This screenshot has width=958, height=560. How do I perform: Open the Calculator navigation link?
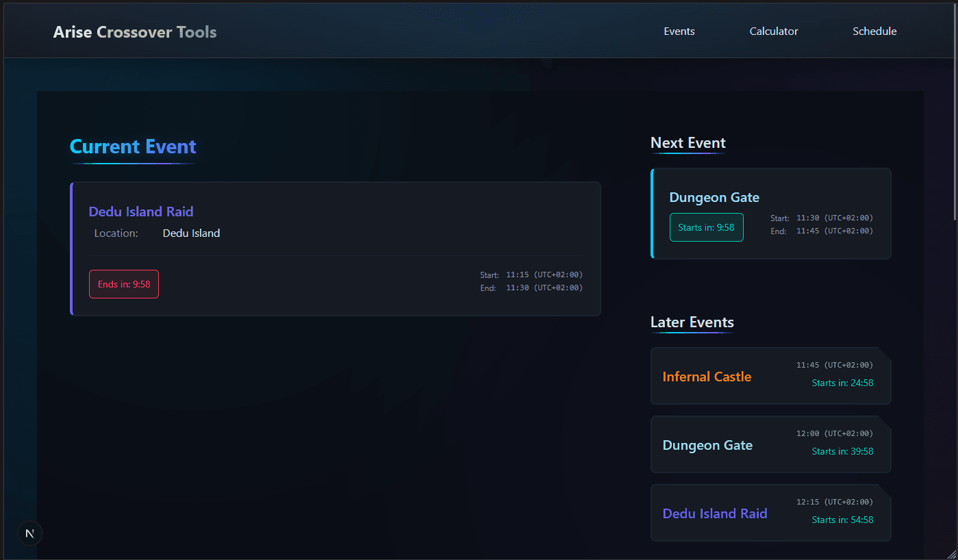click(x=774, y=31)
